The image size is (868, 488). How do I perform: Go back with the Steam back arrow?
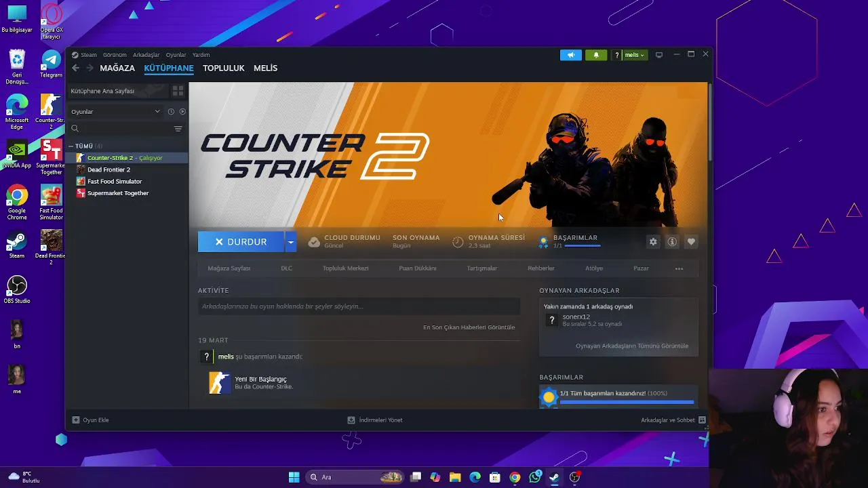(x=75, y=68)
